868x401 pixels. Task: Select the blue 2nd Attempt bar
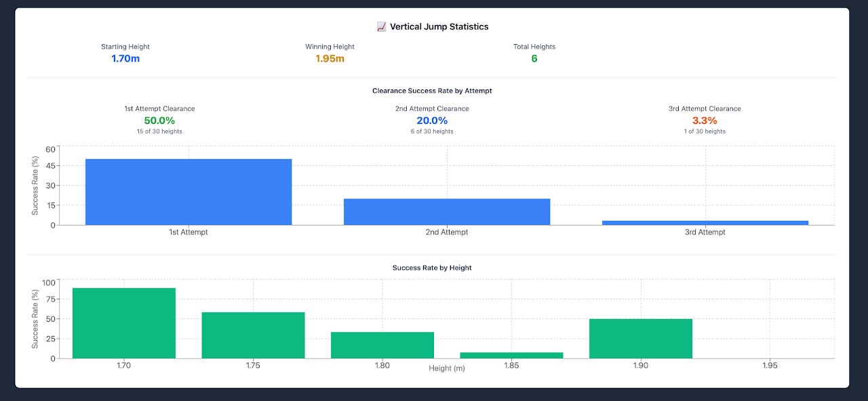coord(446,211)
